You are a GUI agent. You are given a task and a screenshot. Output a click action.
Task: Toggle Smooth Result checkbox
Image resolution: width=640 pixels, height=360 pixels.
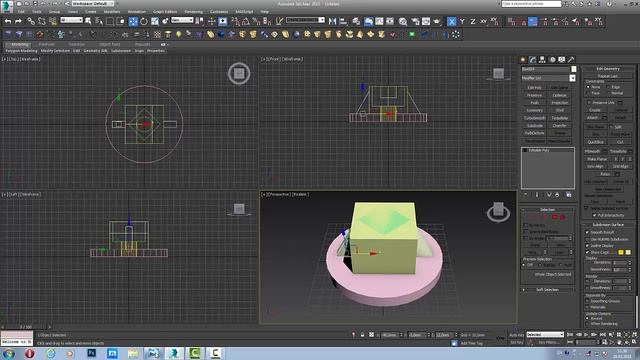click(x=587, y=232)
